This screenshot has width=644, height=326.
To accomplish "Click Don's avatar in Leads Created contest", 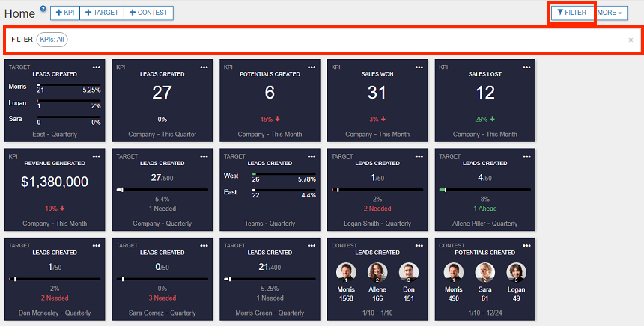I will (x=409, y=273).
